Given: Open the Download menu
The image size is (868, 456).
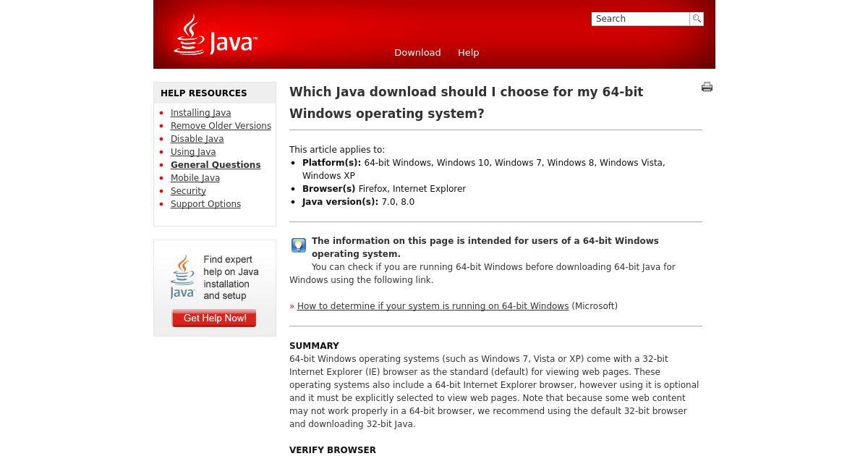Looking at the screenshot, I should click(x=417, y=52).
